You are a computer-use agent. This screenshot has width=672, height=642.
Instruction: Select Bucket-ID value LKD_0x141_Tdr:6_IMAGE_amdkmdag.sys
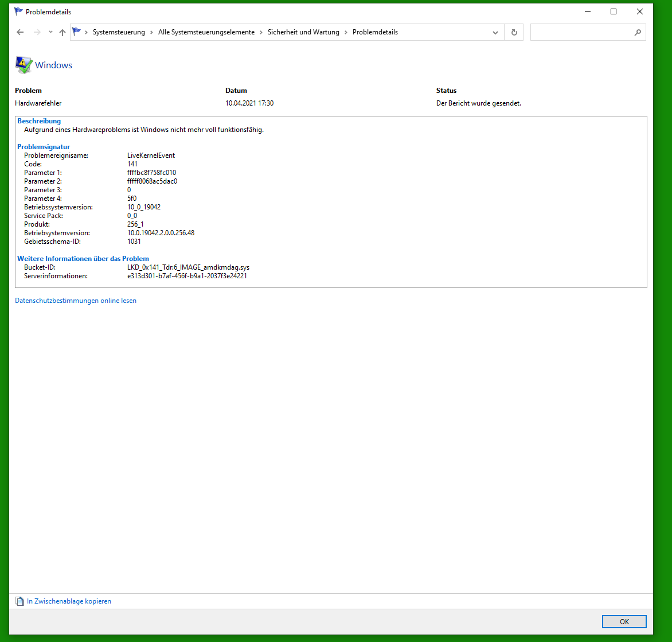point(188,267)
